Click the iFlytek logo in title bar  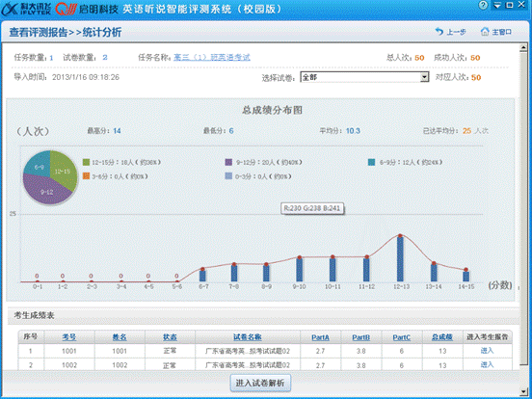point(26,9)
